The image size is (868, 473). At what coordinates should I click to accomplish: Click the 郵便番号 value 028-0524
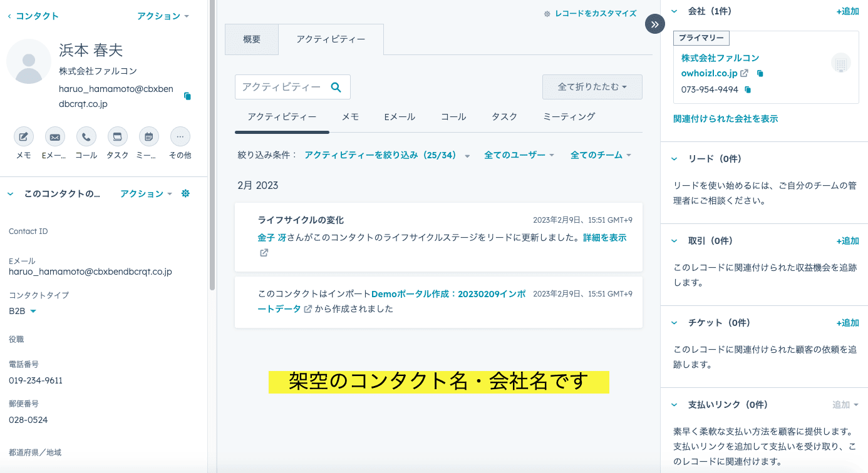pyautogui.click(x=28, y=420)
